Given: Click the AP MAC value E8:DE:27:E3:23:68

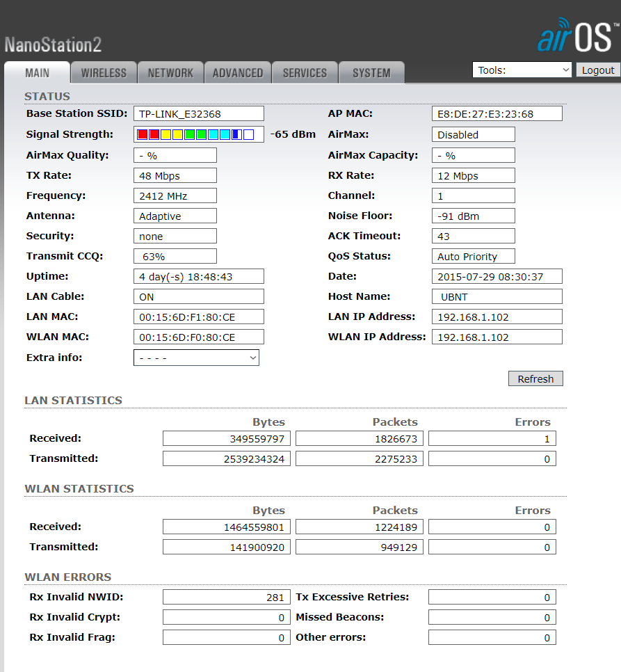Looking at the screenshot, I should point(497,114).
